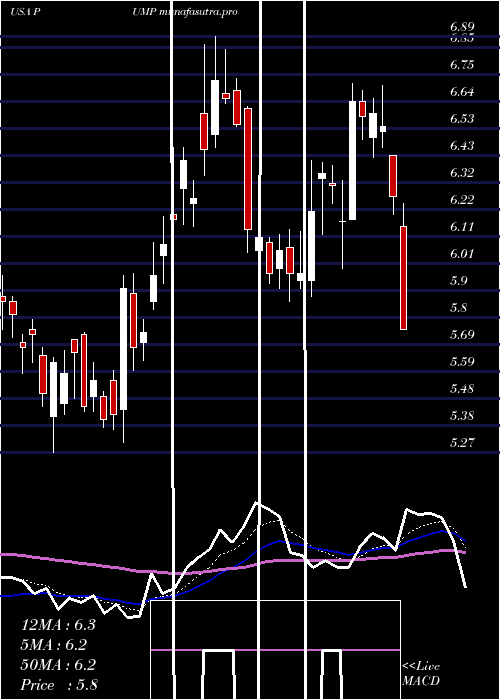Select the 50MA : 6.2 reading
The height and width of the screenshot is (700, 500).
tap(58, 665)
